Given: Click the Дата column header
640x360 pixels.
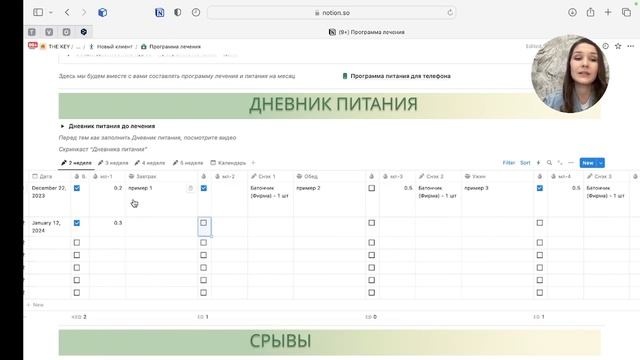Looking at the screenshot, I should (x=51, y=176).
